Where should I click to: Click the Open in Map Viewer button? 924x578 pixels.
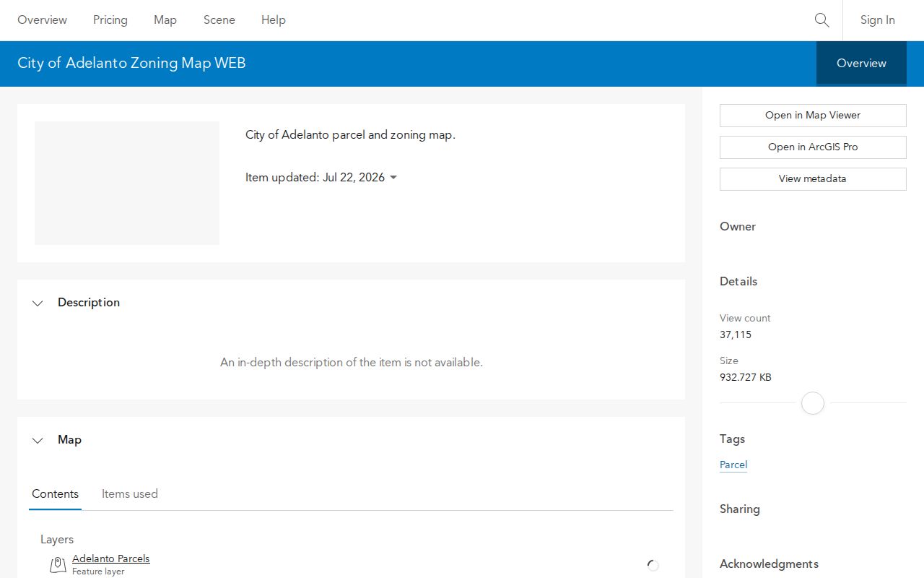pyautogui.click(x=813, y=116)
